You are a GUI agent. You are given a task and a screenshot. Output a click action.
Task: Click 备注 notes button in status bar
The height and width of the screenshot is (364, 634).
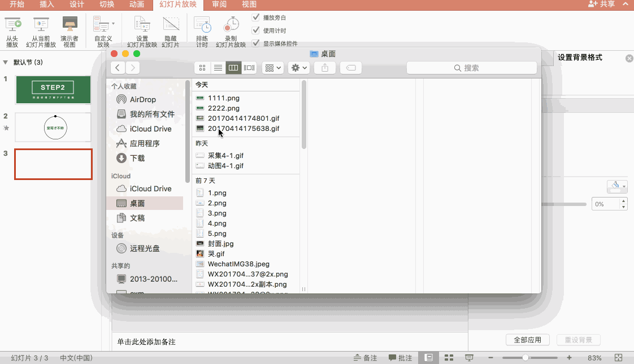365,358
